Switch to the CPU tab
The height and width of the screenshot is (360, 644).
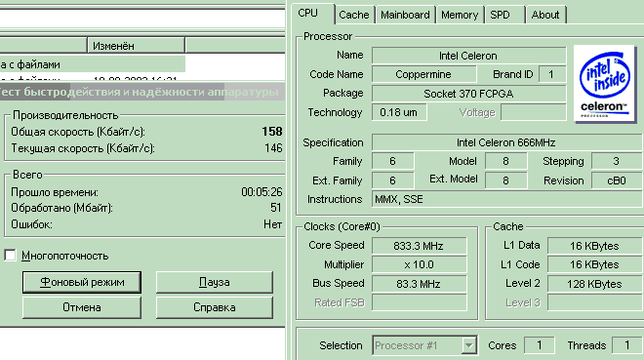pos(313,14)
